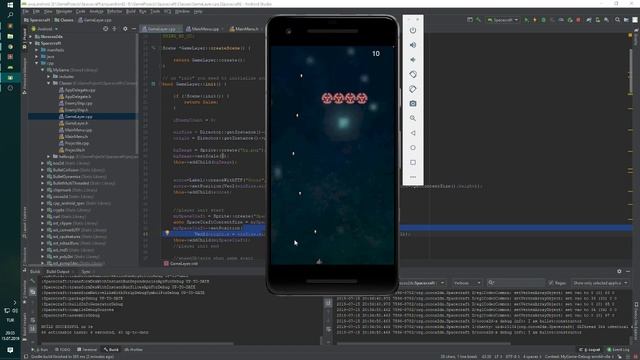Activate the emulator Zoom magnifier icon
640x360 pixels.
click(413, 118)
